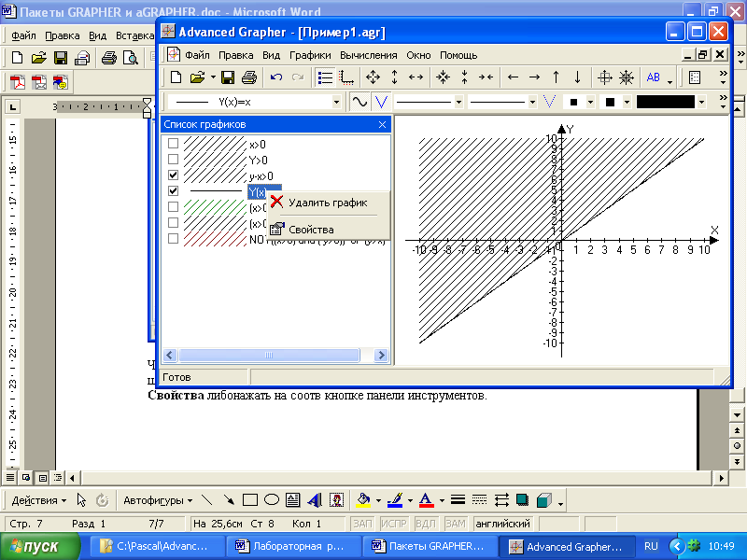Open the black color dropdown arrow
Screen dimensions: 747x560
[701, 102]
